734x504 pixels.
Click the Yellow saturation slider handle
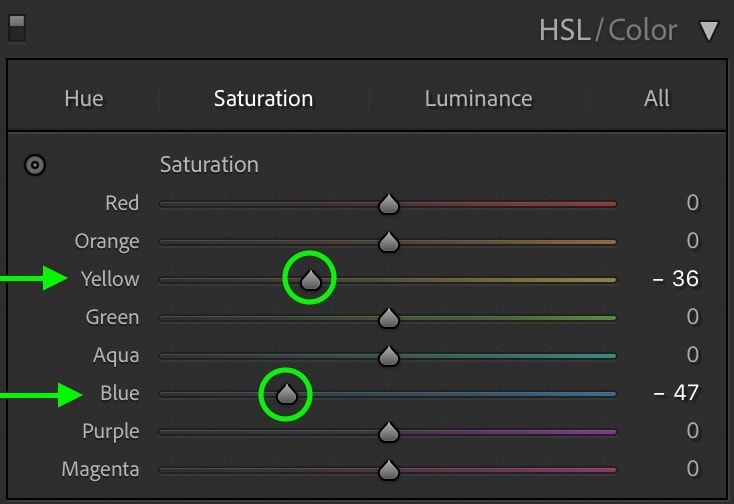pos(311,280)
